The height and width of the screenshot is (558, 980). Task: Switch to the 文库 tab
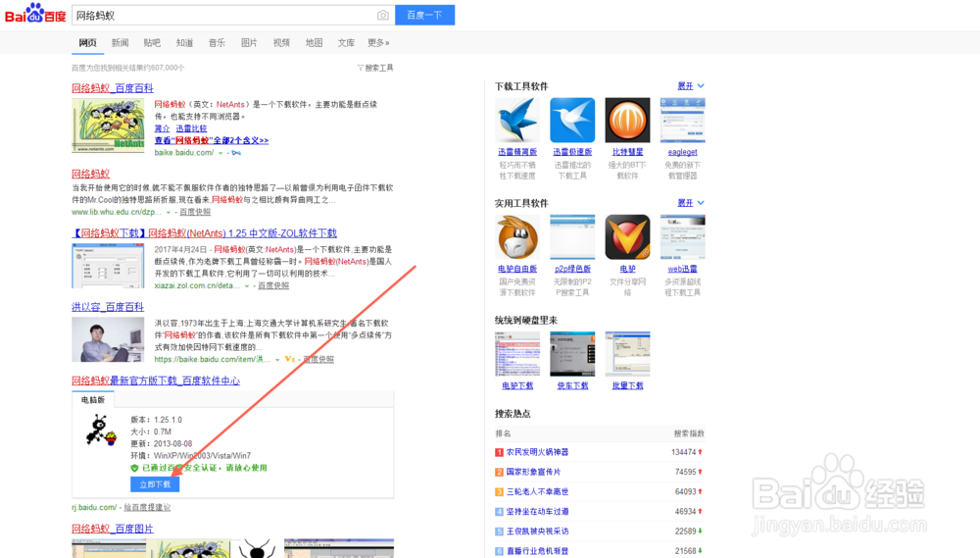click(x=346, y=42)
